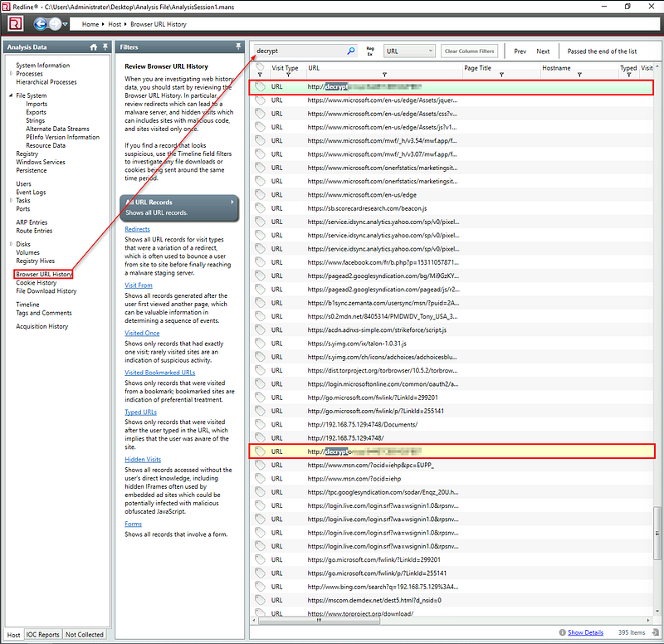The width and height of the screenshot is (664, 644).
Task: Expand the Tasks tree node
Action: 11,200
